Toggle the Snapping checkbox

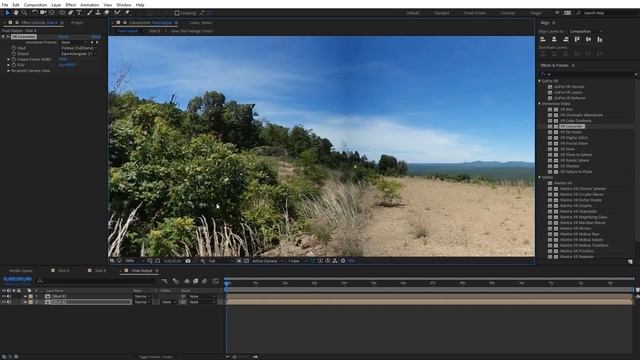pos(177,13)
